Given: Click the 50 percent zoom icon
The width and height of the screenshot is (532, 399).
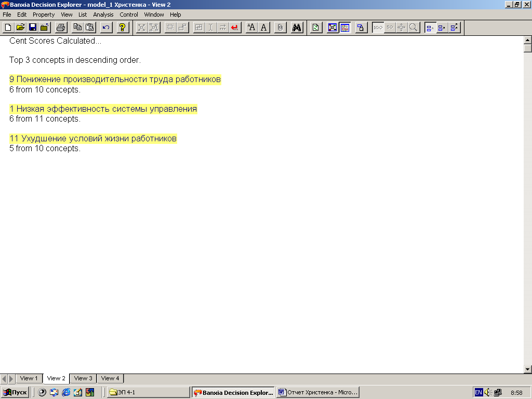Looking at the screenshot, I should pos(390,28).
